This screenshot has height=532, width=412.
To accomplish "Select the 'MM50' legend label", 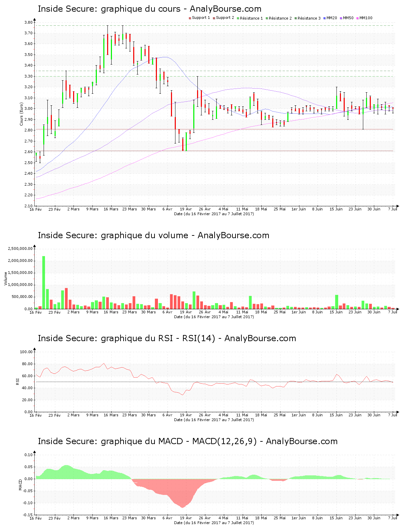I will click(x=348, y=18).
